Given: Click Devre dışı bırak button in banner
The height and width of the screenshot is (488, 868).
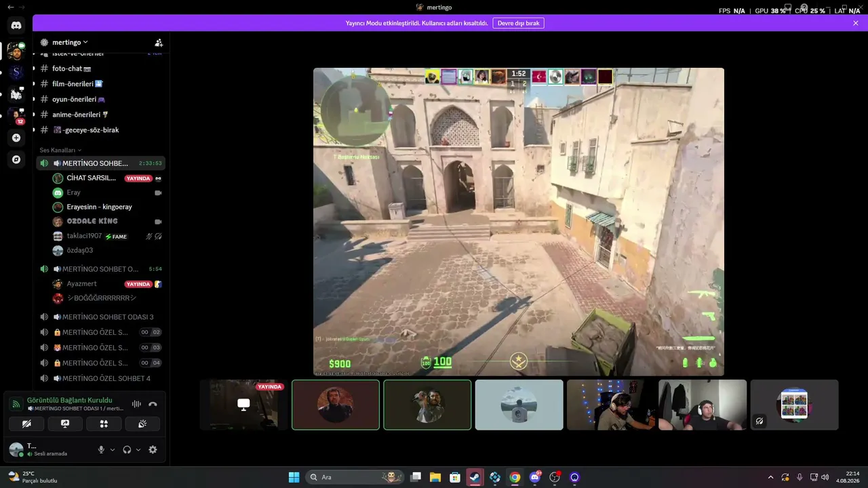Looking at the screenshot, I should tap(519, 23).
